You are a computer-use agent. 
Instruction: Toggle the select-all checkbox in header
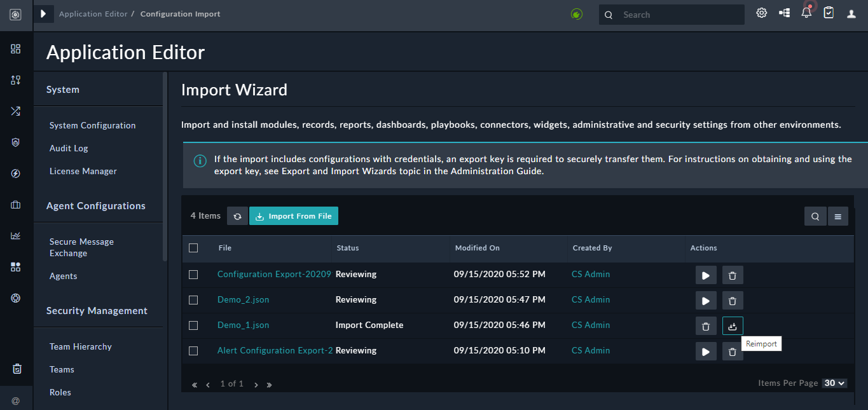pyautogui.click(x=193, y=248)
